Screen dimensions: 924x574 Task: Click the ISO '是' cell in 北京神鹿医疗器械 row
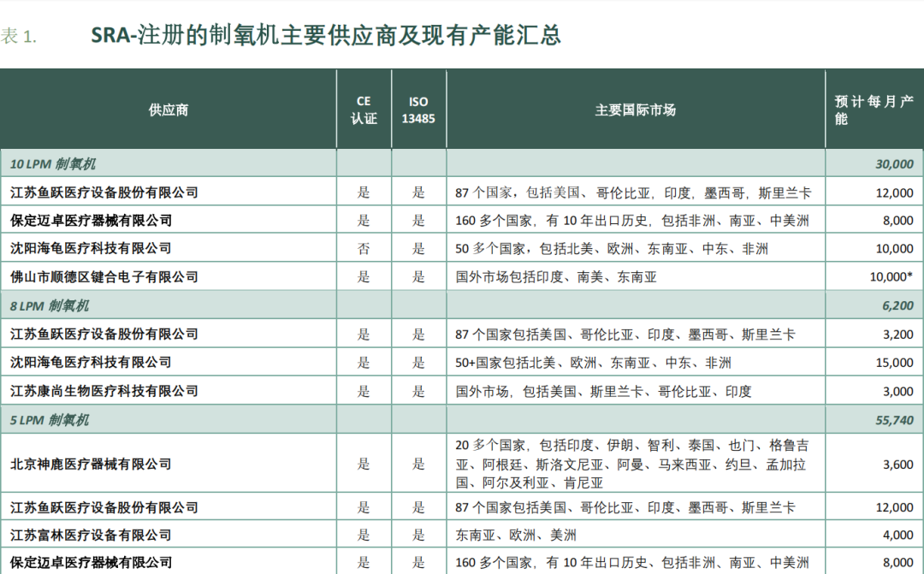coord(418,464)
